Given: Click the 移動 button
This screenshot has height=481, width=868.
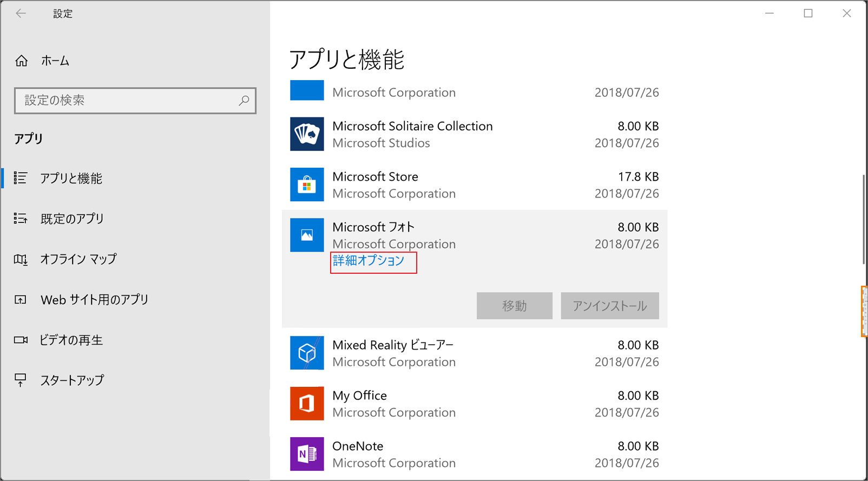Looking at the screenshot, I should 515,306.
